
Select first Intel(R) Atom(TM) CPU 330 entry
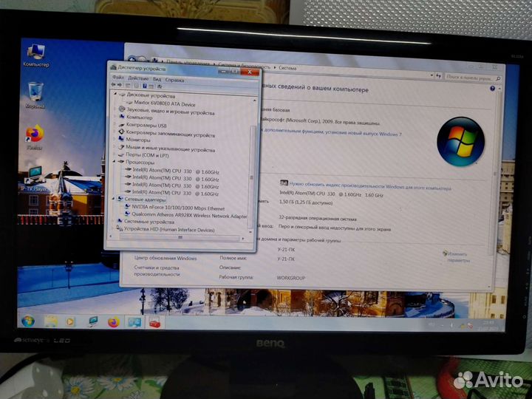175,171
